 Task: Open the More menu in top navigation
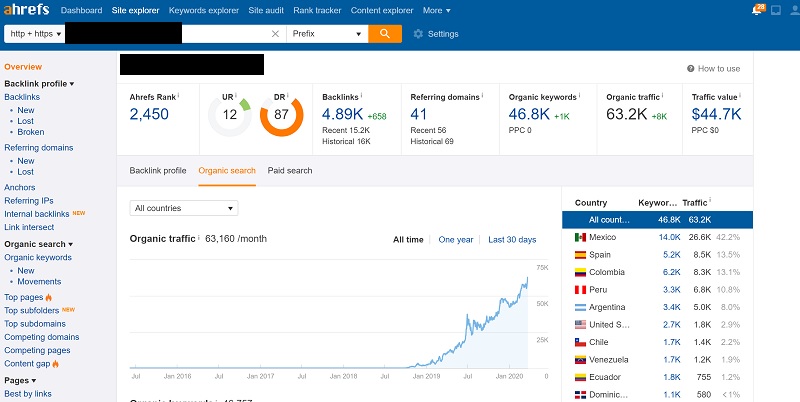click(437, 10)
